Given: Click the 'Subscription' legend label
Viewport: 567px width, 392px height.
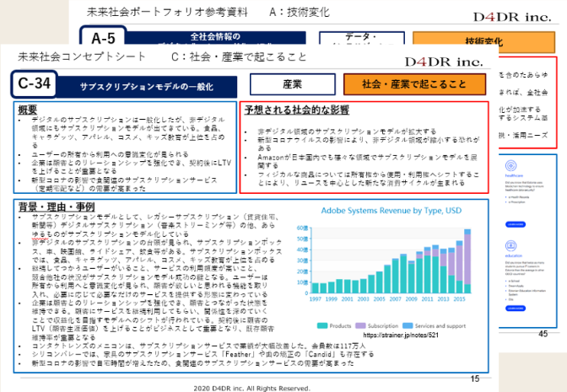Looking at the screenshot, I should coord(383,325).
